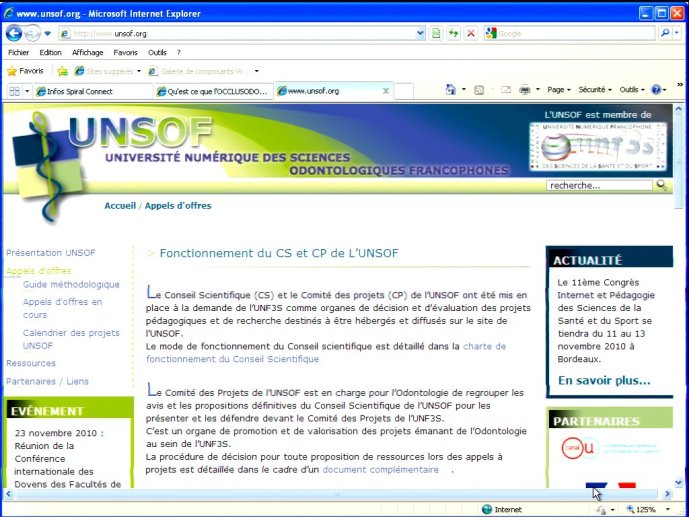Viewport: 689px width, 517px height.
Task: Click the site search magnifier icon
Action: click(x=661, y=185)
